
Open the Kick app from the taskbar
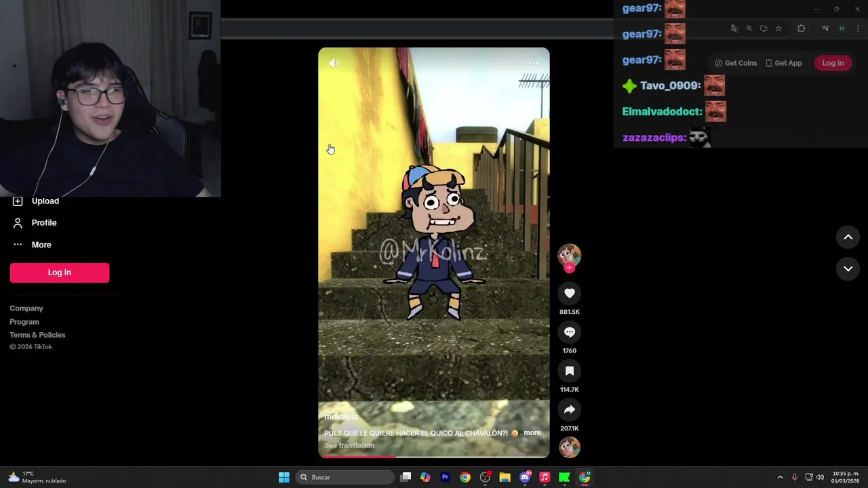(x=564, y=477)
